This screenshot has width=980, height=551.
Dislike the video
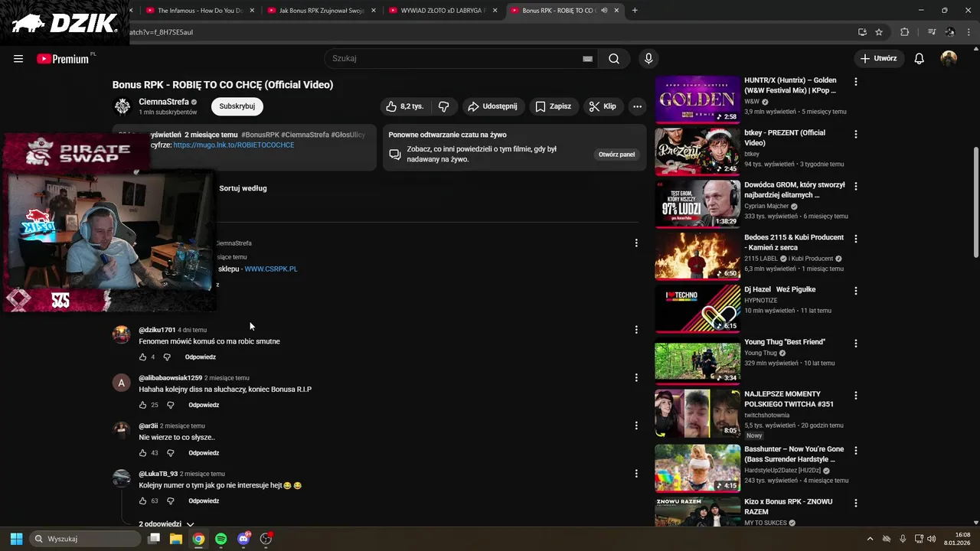coord(443,106)
